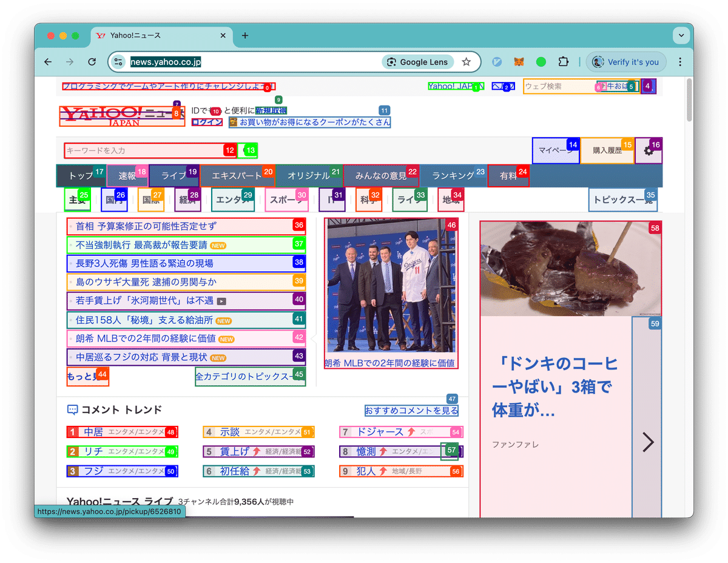
Task: Click the browser forward arrow
Action: point(70,62)
